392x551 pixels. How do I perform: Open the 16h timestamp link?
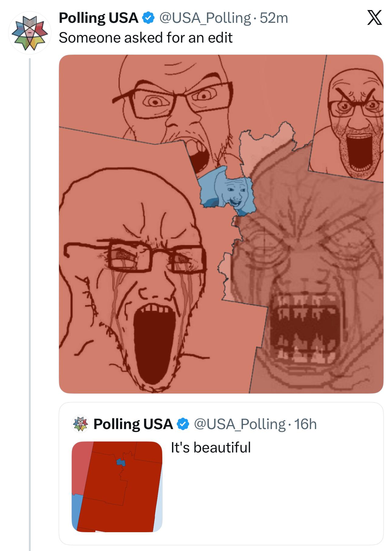pos(306,424)
